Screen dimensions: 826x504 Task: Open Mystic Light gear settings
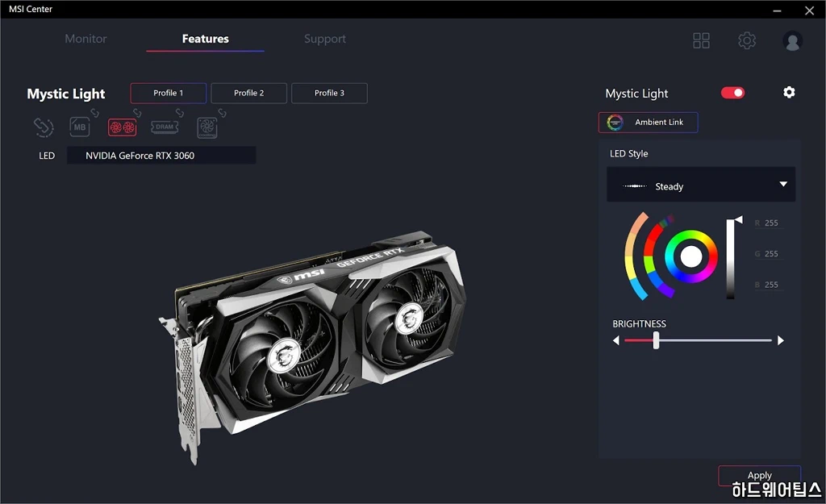tap(789, 93)
